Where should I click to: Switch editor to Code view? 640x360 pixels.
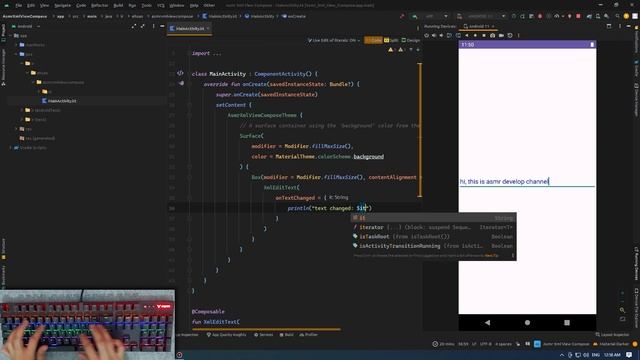tap(373, 40)
